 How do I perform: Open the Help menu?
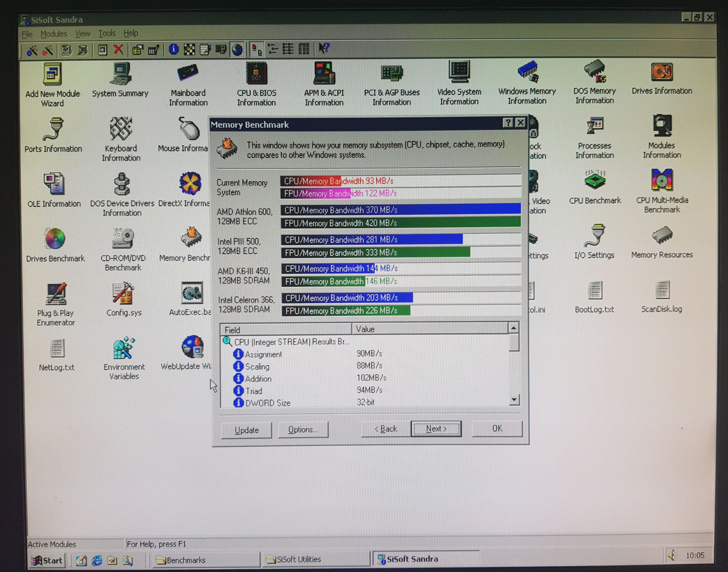(131, 33)
